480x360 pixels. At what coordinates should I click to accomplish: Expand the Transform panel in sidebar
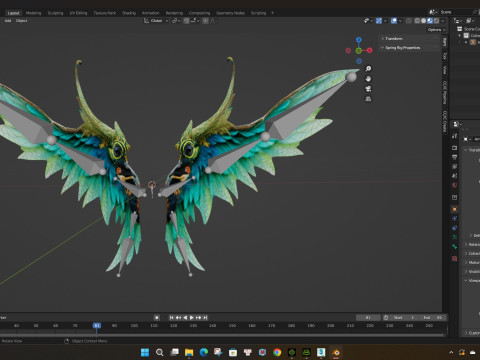coord(409,39)
